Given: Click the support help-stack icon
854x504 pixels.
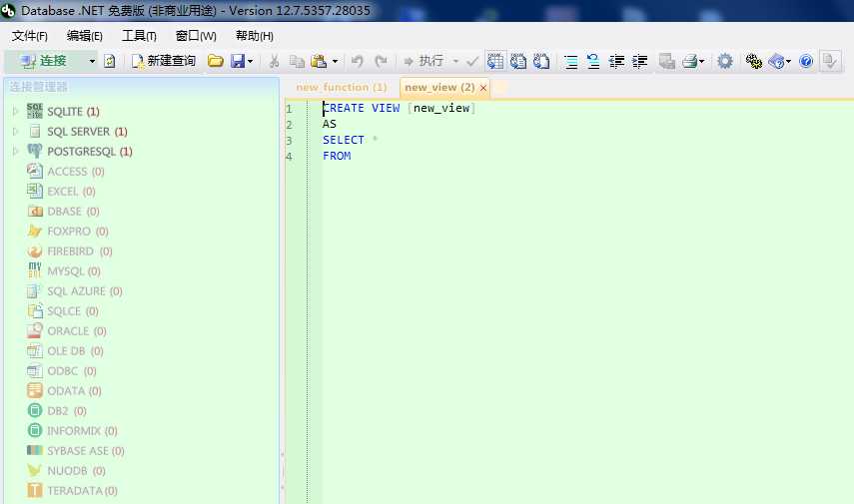Looking at the screenshot, I should coord(777,61).
